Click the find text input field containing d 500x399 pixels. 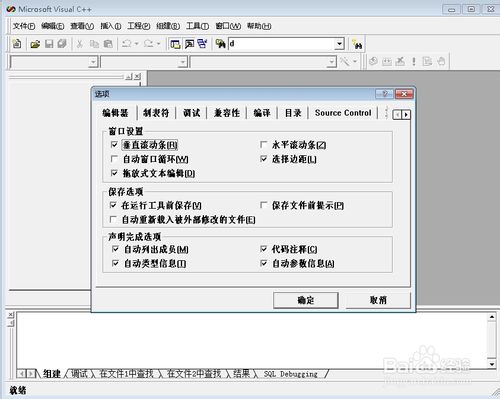point(282,44)
